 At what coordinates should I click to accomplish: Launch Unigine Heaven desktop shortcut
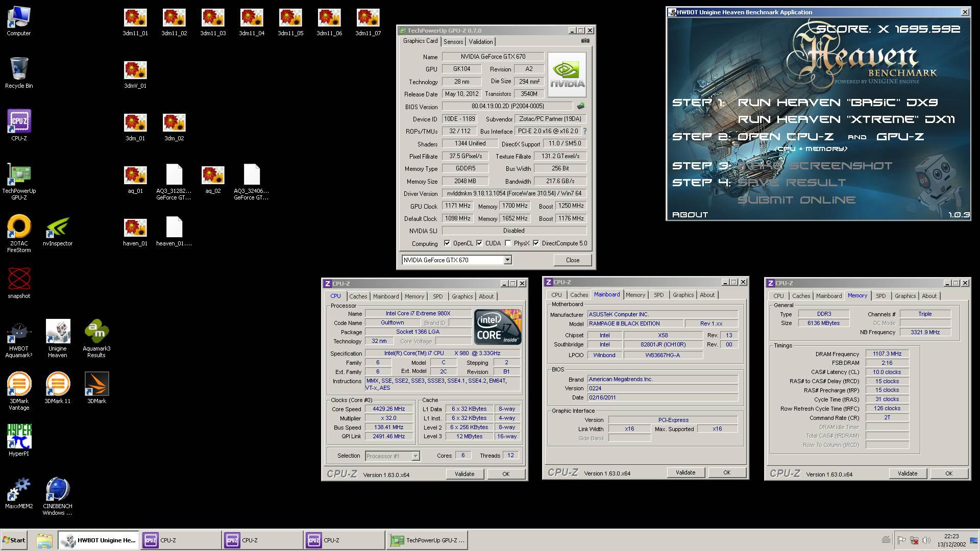tap(58, 339)
